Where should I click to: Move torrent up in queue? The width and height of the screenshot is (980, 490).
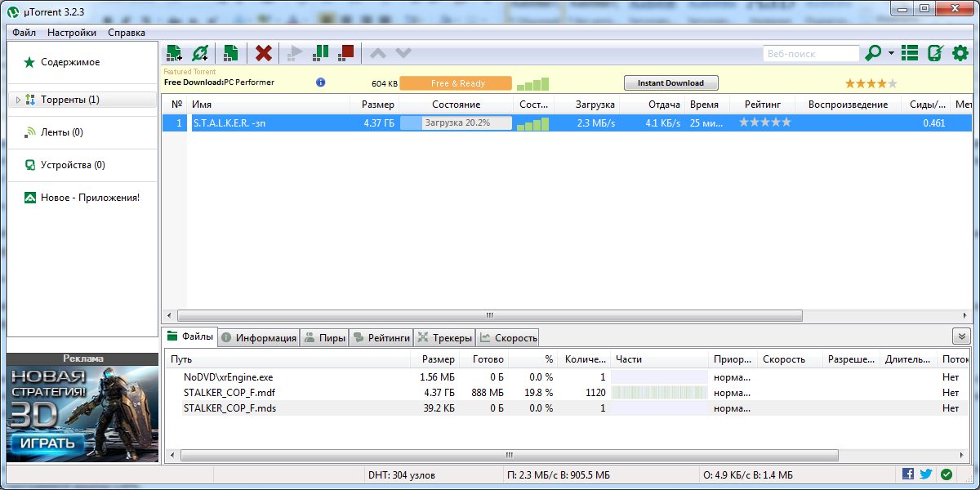pyautogui.click(x=377, y=53)
